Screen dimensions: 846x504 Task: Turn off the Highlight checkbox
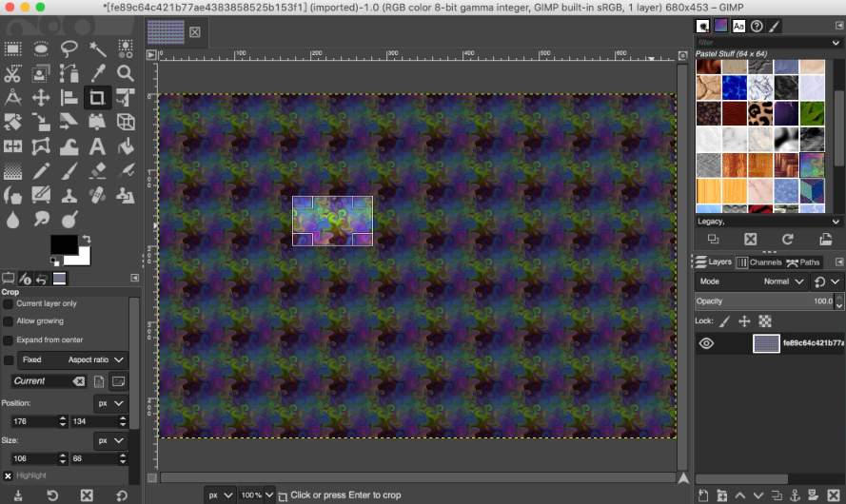[9, 475]
